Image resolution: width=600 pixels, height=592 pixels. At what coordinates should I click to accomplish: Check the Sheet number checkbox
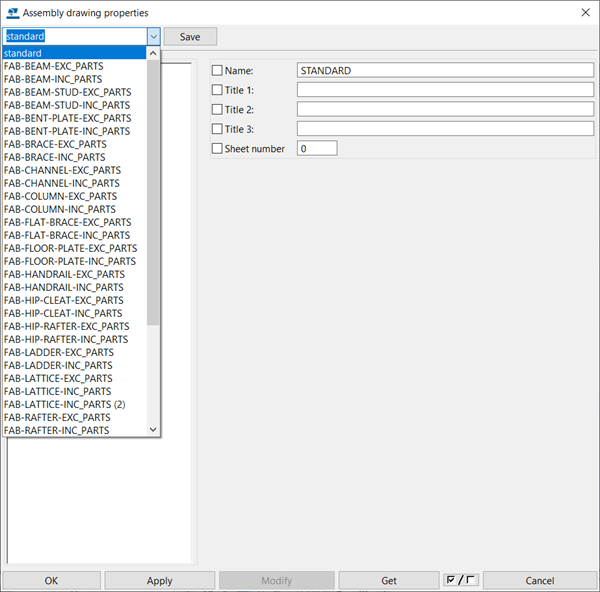click(217, 148)
